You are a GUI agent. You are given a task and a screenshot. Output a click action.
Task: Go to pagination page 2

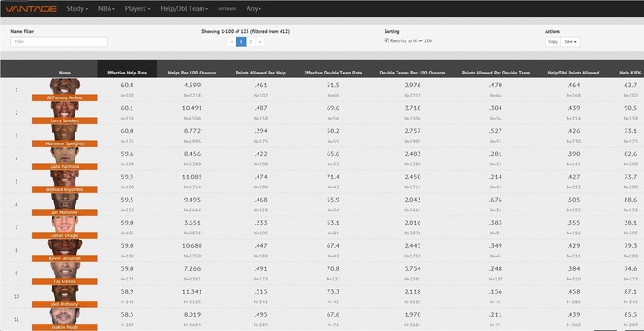[250, 41]
